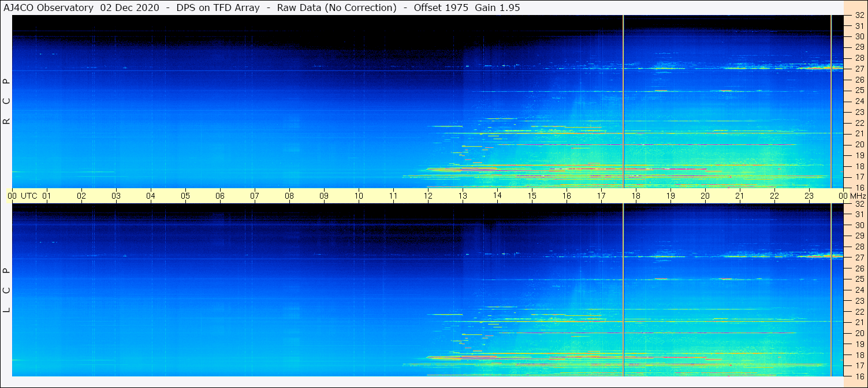Click the 00 UTC label at the axis start

click(x=23, y=196)
